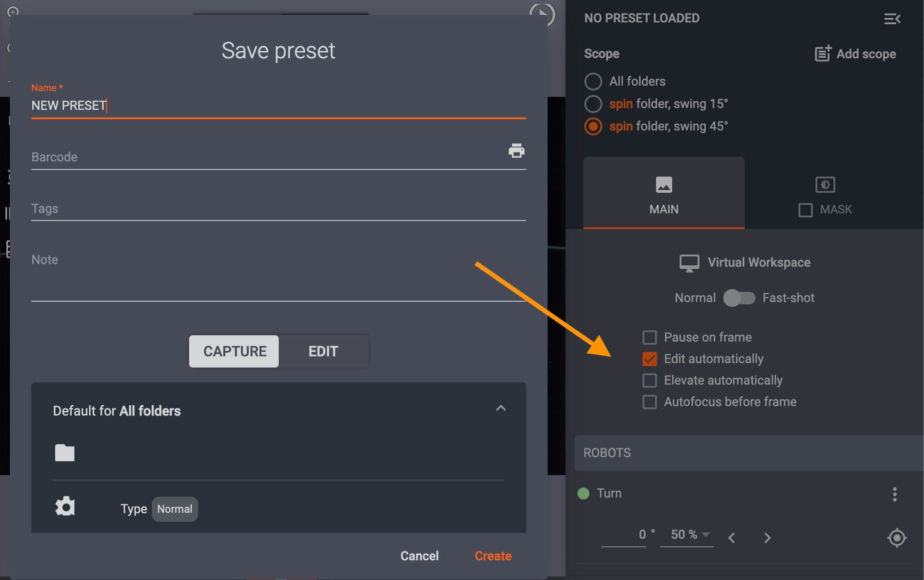The height and width of the screenshot is (580, 924).
Task: Click the Create button to save preset
Action: coord(493,554)
